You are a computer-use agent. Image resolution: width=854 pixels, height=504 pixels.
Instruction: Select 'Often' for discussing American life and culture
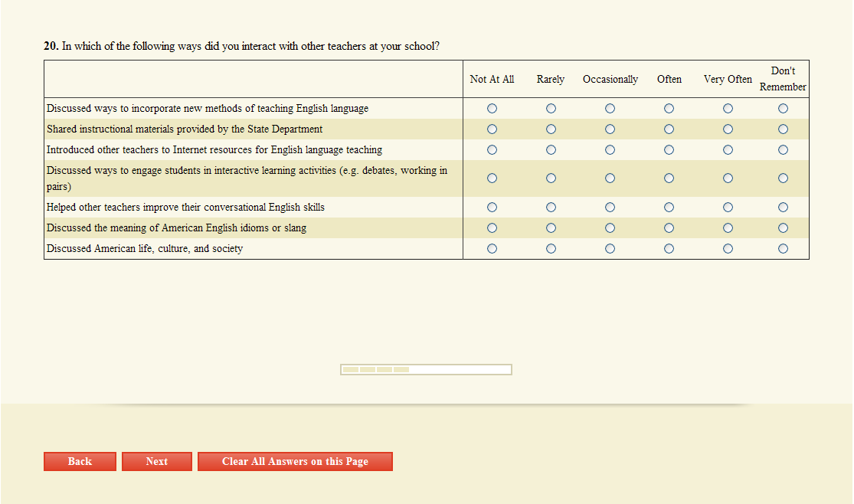pos(669,249)
